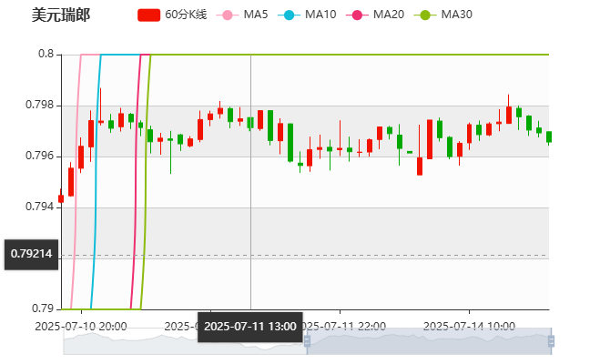Viewport: 610px width, 364px height.
Task: Click the first red candlestick near 0.794
Action: point(61,198)
